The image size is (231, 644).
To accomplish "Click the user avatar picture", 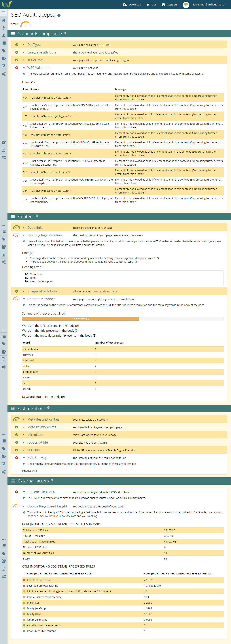I will [186, 5].
